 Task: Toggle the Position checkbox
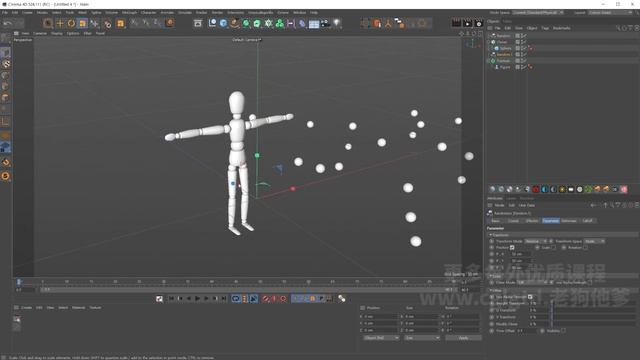512,247
